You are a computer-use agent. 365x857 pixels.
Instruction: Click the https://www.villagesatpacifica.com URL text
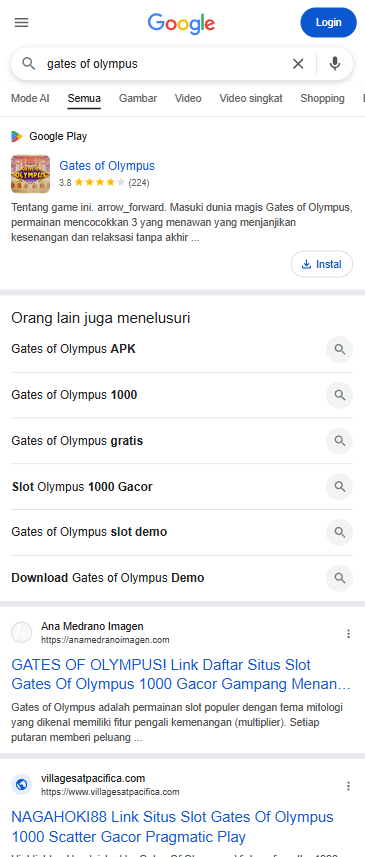click(110, 791)
